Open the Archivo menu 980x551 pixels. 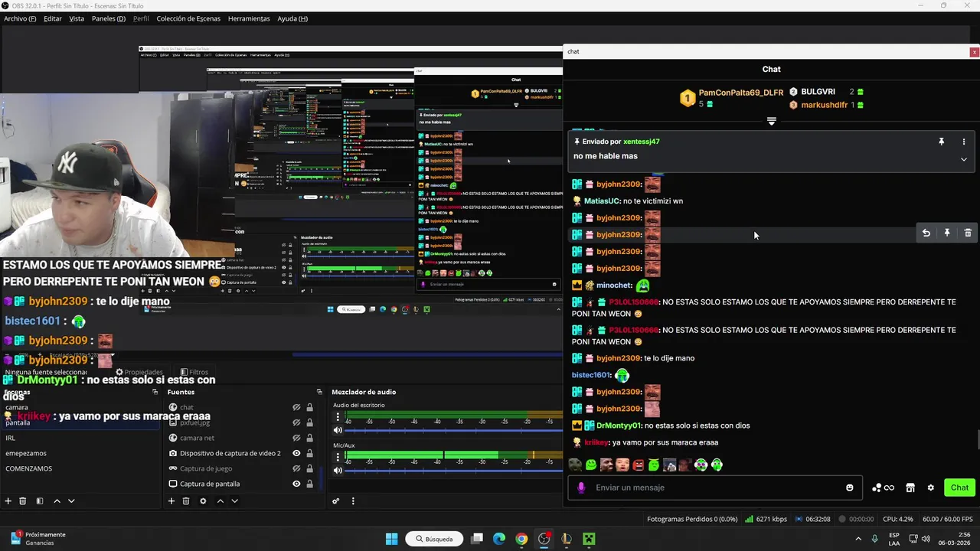tap(20, 18)
